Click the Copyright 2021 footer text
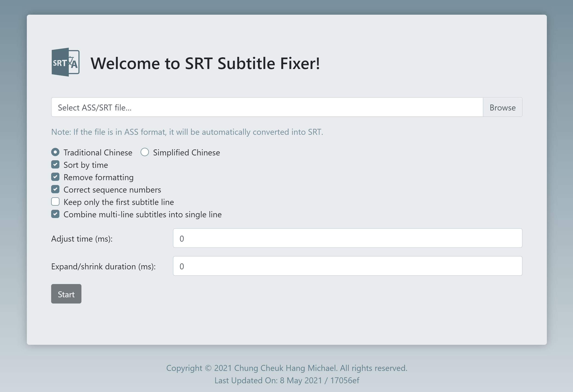 (287, 368)
